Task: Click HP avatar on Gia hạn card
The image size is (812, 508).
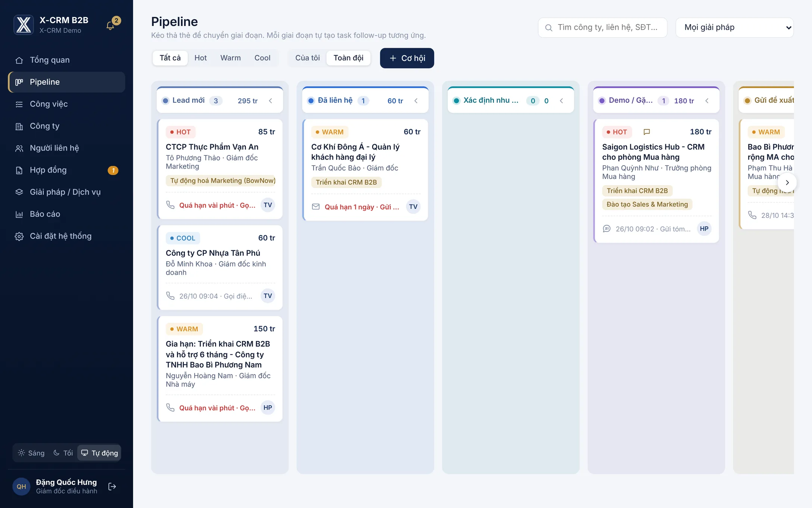Action: [268, 408]
